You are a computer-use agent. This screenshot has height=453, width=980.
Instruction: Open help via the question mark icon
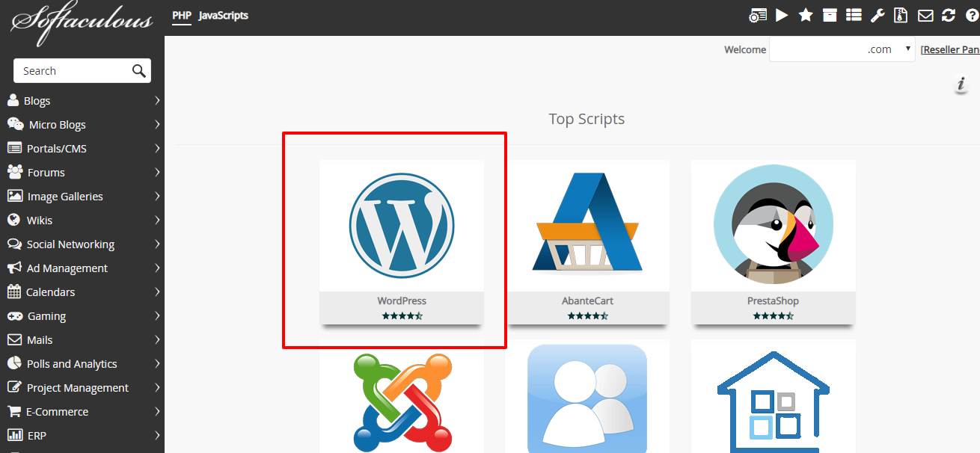pyautogui.click(x=972, y=15)
